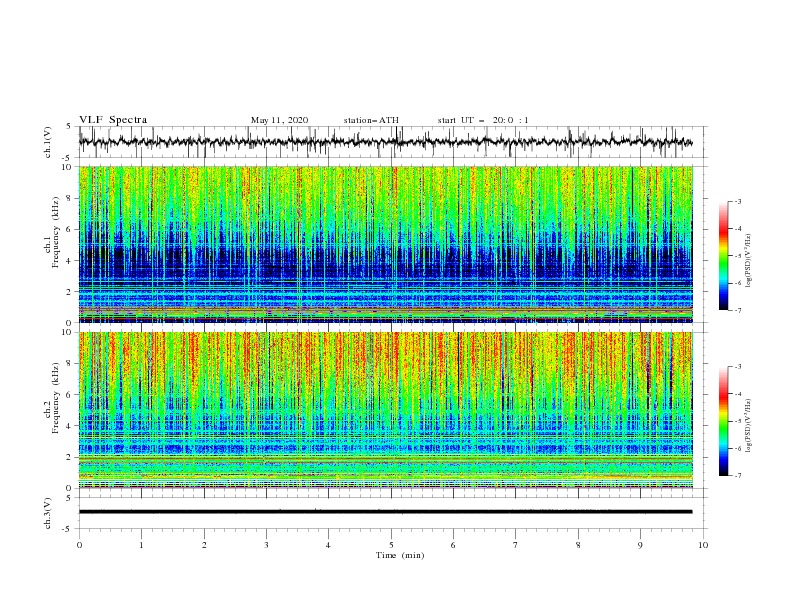Viewport: 792px width, 612px height.
Task: Click the "2" minute tick label
Action: coord(204,545)
